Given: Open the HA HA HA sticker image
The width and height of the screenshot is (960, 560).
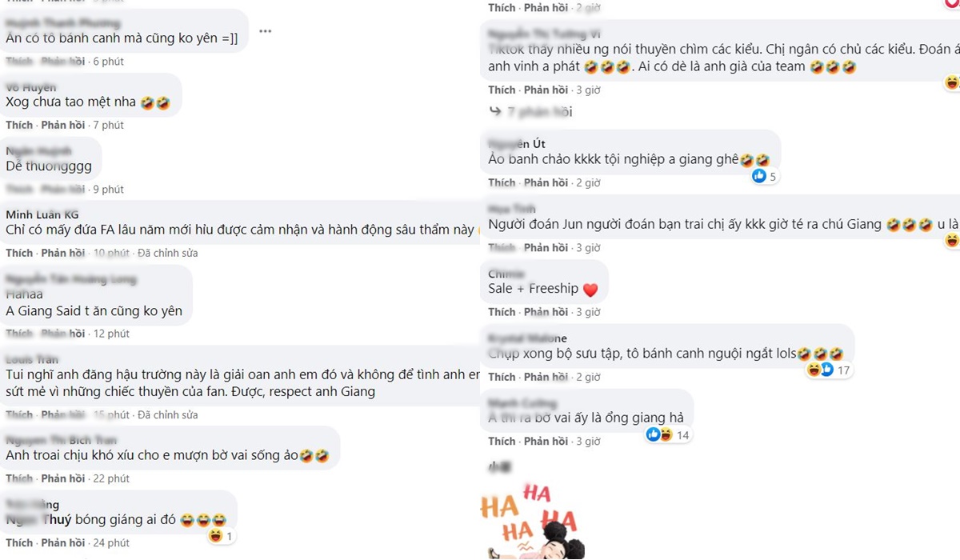Looking at the screenshot, I should click(x=530, y=520).
